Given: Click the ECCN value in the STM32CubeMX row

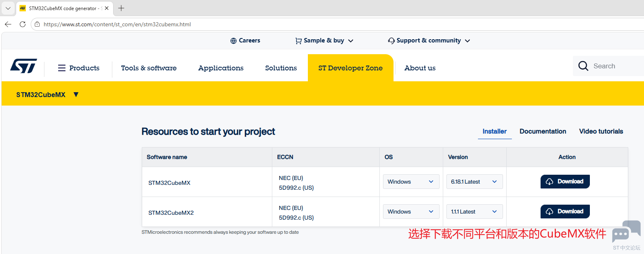Looking at the screenshot, I should click(x=296, y=183).
